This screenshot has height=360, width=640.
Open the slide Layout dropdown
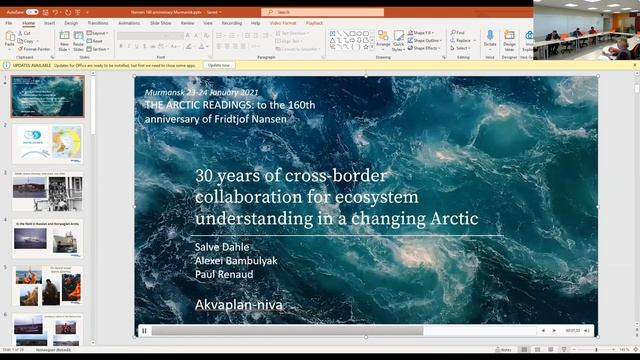[97, 33]
